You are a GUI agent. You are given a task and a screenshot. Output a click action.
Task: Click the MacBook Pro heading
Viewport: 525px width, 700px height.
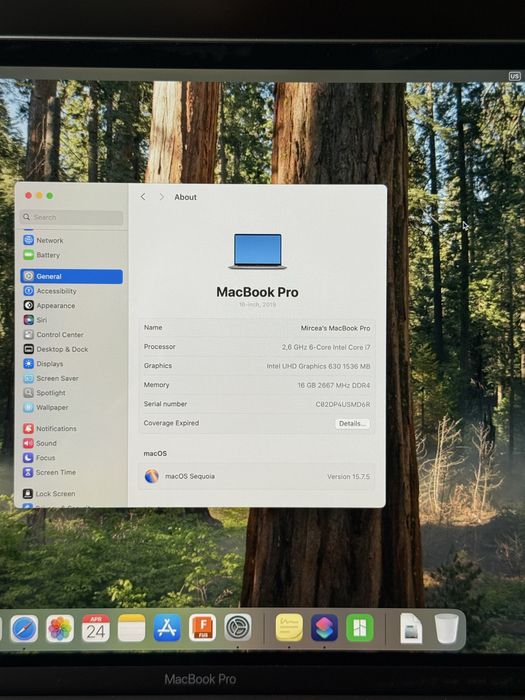(257, 292)
